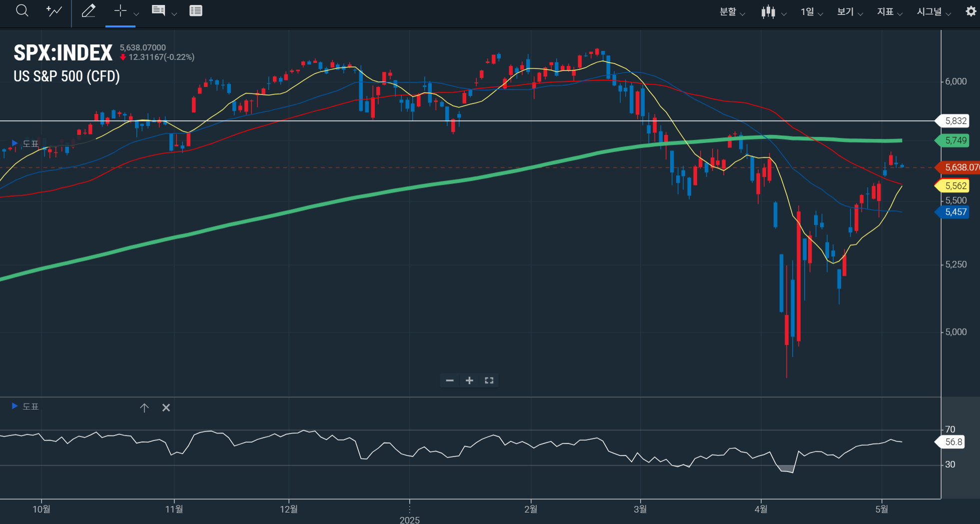Close the RSI indicator panel
Screen dimensions: 980x524
(x=166, y=408)
